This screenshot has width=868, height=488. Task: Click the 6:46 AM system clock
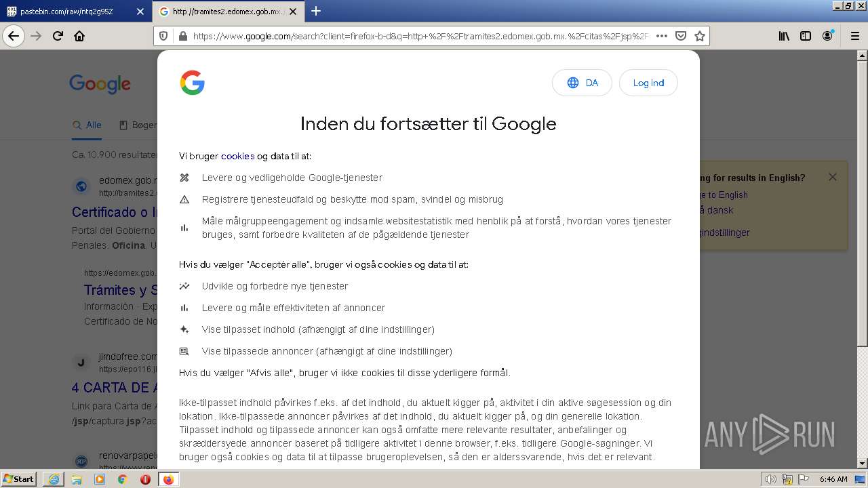(833, 479)
